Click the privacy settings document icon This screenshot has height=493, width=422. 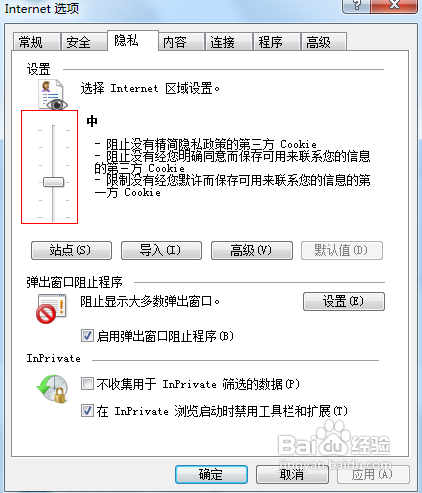52,95
